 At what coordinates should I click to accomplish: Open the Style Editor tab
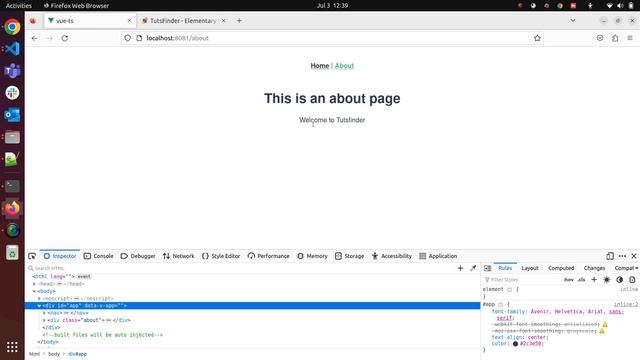point(221,256)
